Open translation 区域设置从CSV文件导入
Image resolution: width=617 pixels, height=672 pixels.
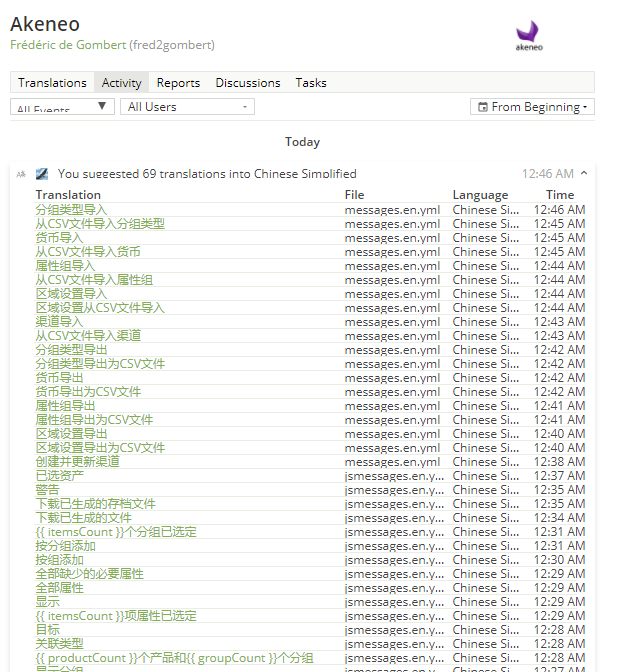click(x=100, y=308)
